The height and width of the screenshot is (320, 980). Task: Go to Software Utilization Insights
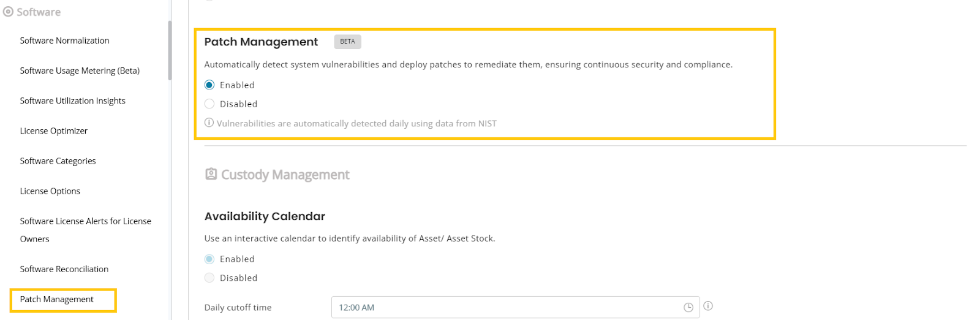click(72, 101)
